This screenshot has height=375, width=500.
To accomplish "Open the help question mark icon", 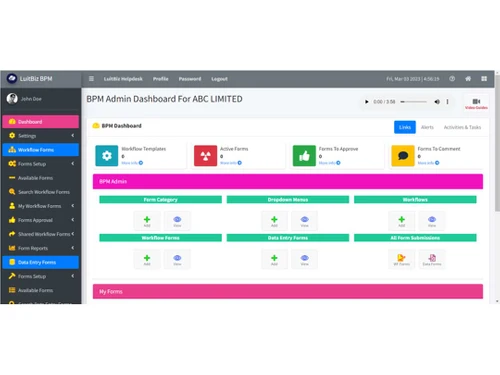I will tap(452, 79).
